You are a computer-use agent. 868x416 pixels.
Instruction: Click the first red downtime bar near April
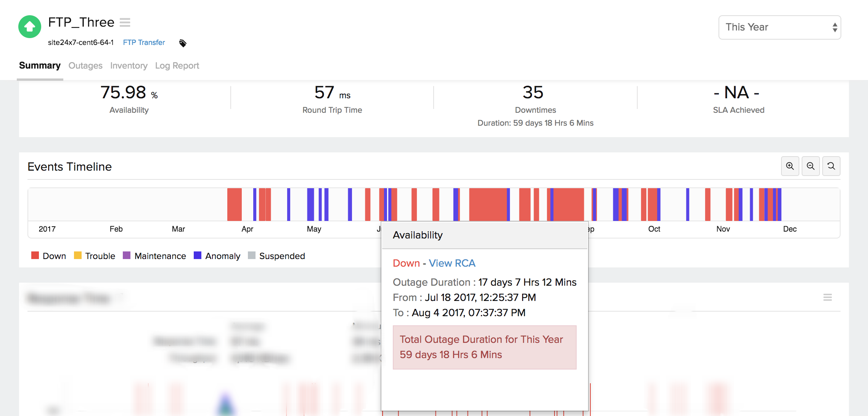234,204
